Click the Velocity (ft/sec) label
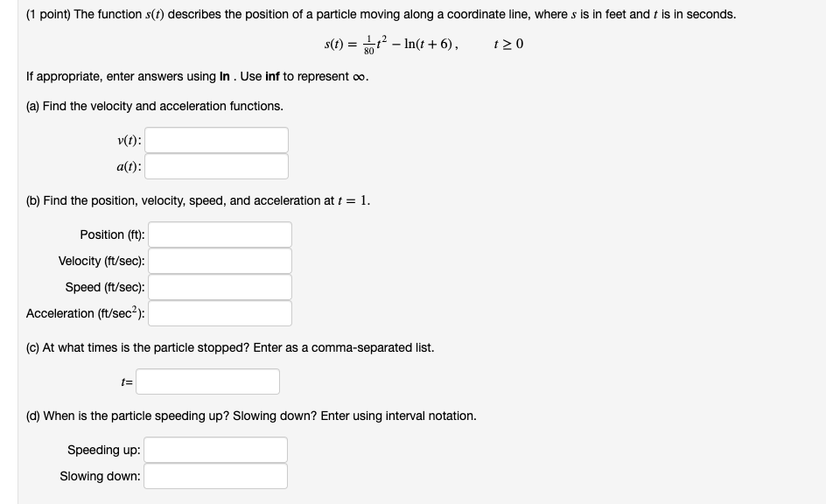826x504 pixels. (x=103, y=261)
